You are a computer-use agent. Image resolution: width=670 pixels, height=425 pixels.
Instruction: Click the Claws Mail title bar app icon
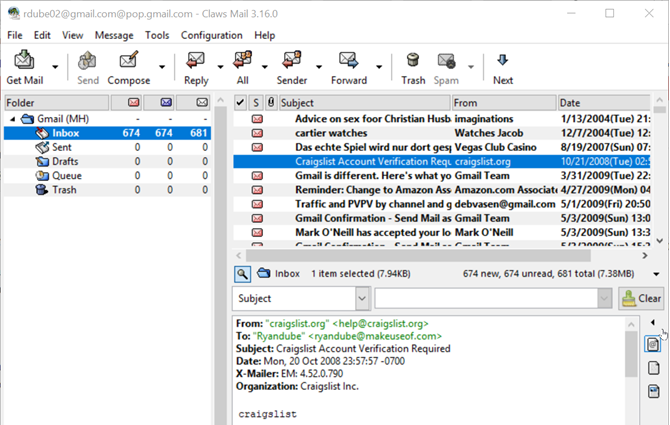[x=14, y=13]
